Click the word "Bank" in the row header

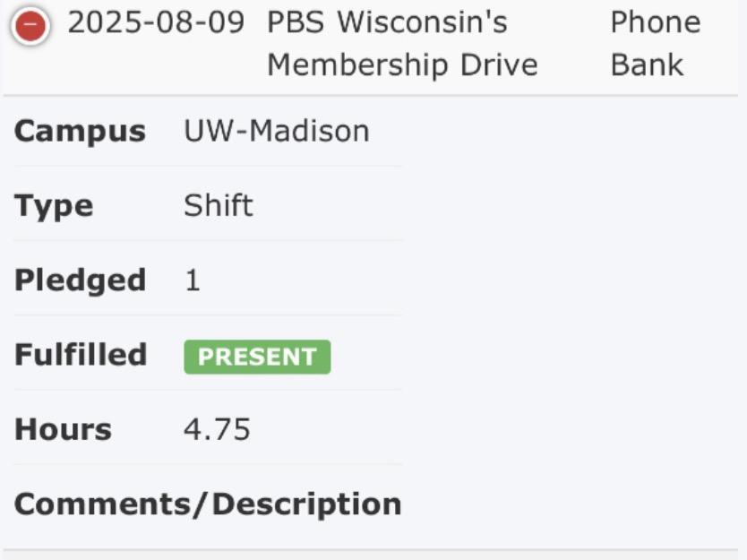click(x=647, y=65)
